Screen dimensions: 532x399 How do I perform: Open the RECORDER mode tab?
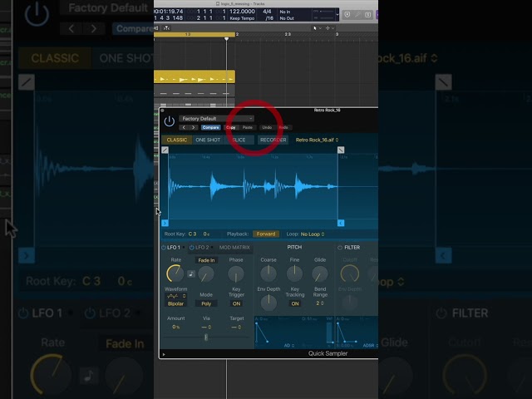273,140
